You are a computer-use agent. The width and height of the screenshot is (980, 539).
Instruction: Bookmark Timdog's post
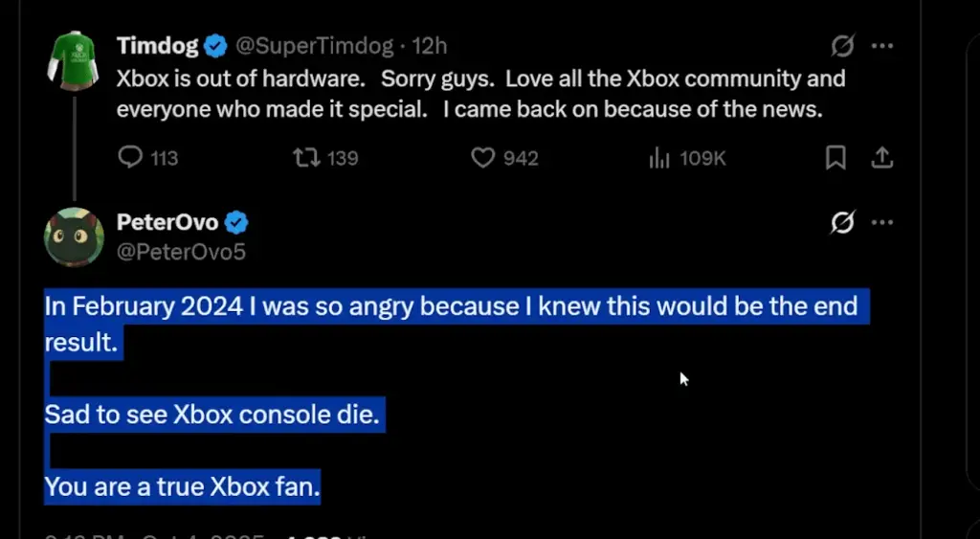click(x=835, y=157)
